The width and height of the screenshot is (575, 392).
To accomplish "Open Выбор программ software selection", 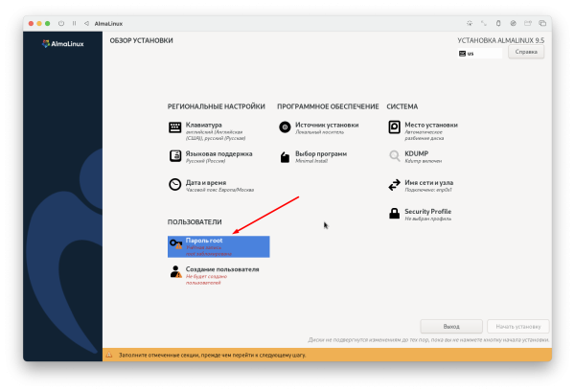I will [312, 156].
